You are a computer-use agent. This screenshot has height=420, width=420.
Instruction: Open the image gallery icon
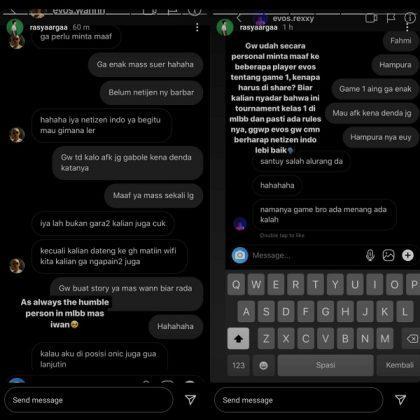coord(388,255)
